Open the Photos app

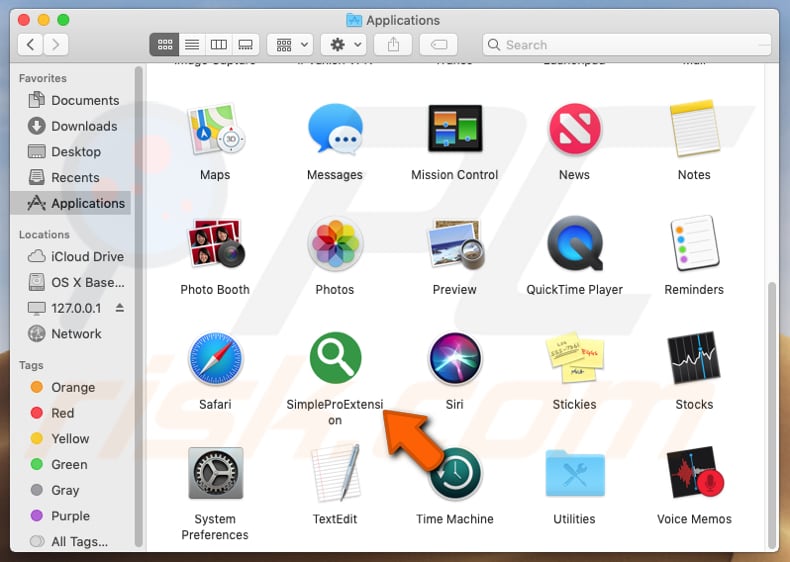click(335, 244)
